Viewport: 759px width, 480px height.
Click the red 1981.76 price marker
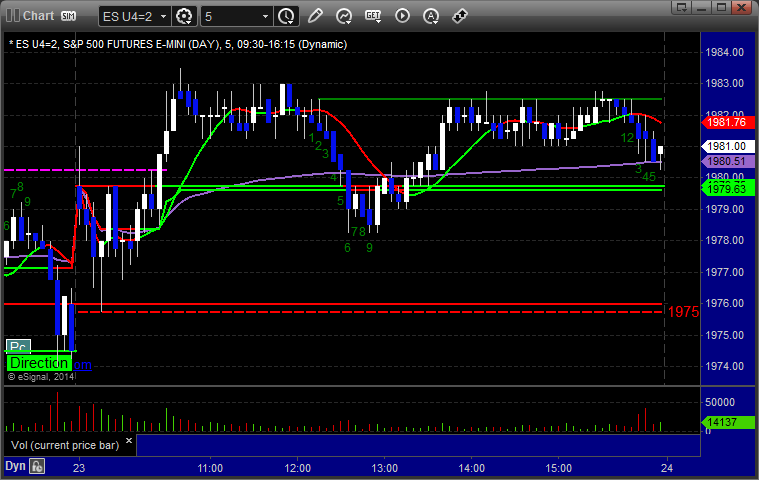[x=729, y=122]
